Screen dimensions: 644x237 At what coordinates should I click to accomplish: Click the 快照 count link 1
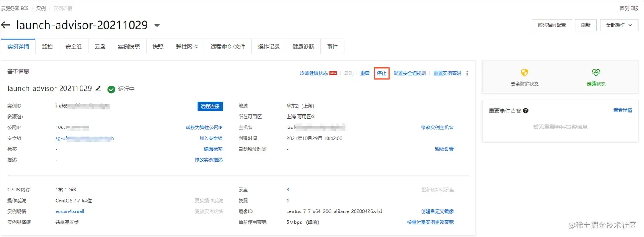288,200
